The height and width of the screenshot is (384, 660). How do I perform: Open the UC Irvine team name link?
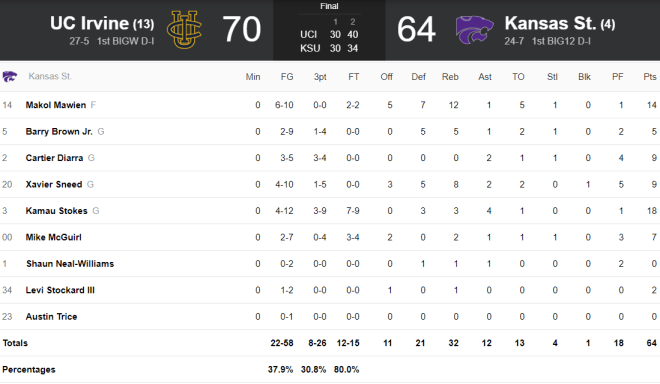click(x=89, y=23)
